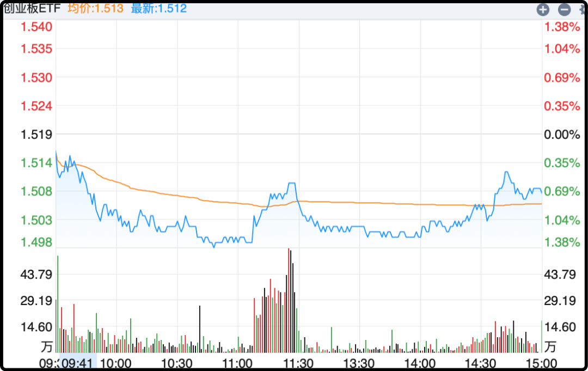The height and width of the screenshot is (371, 588).
Task: Click the blue 最新:1.512 legend
Action: (158, 8)
